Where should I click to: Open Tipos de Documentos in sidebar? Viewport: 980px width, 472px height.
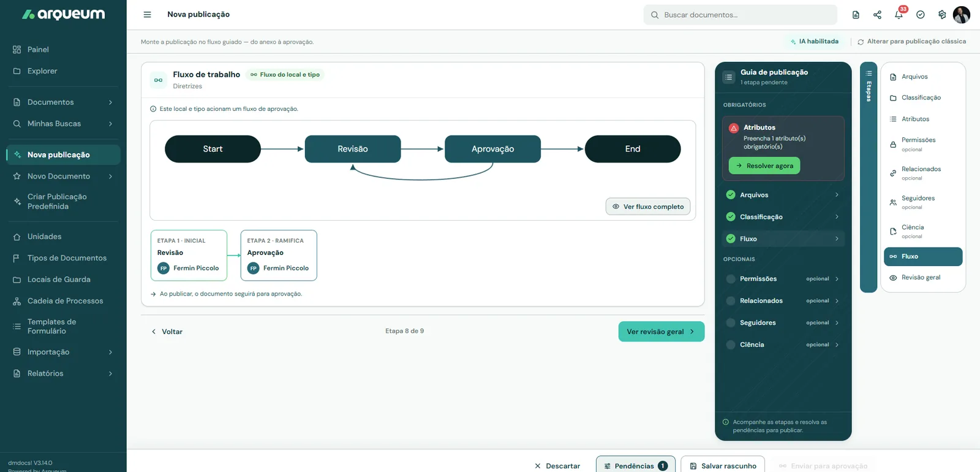(x=63, y=258)
